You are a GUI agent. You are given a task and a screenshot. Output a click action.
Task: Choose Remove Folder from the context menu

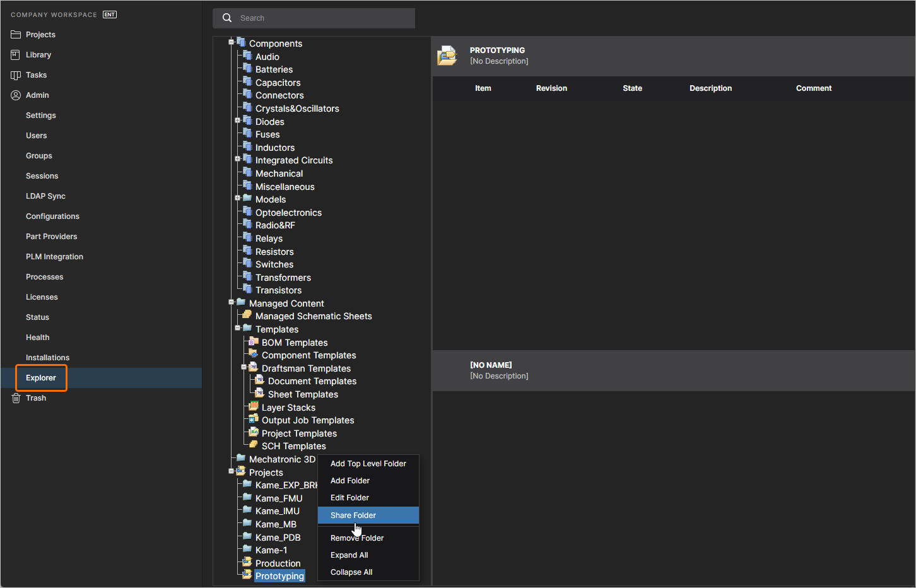coord(356,538)
